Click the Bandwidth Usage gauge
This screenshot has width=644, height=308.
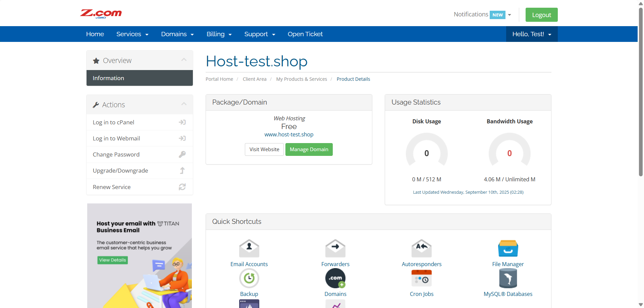pos(509,150)
